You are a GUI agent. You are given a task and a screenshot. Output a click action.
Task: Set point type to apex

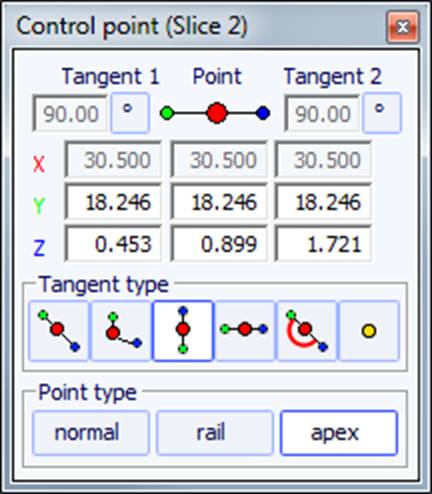point(339,433)
